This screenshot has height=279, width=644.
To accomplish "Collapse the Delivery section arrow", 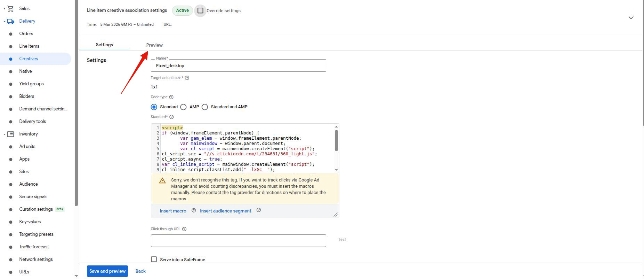I will (x=5, y=21).
